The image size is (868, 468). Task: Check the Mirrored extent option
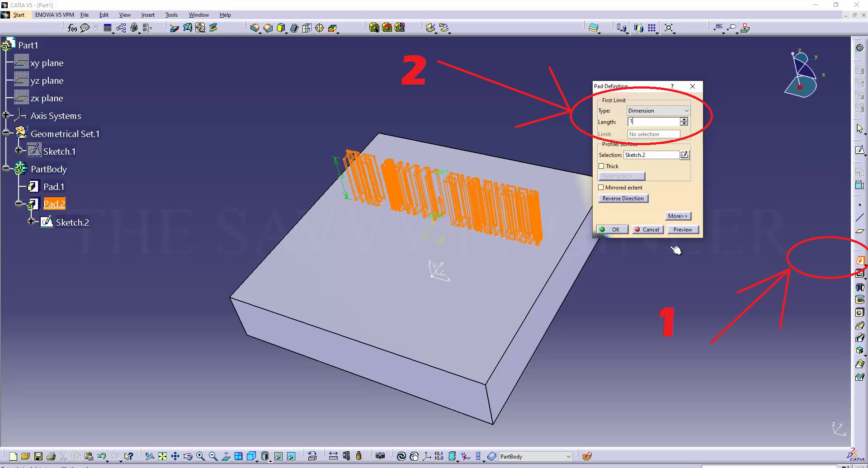click(601, 188)
